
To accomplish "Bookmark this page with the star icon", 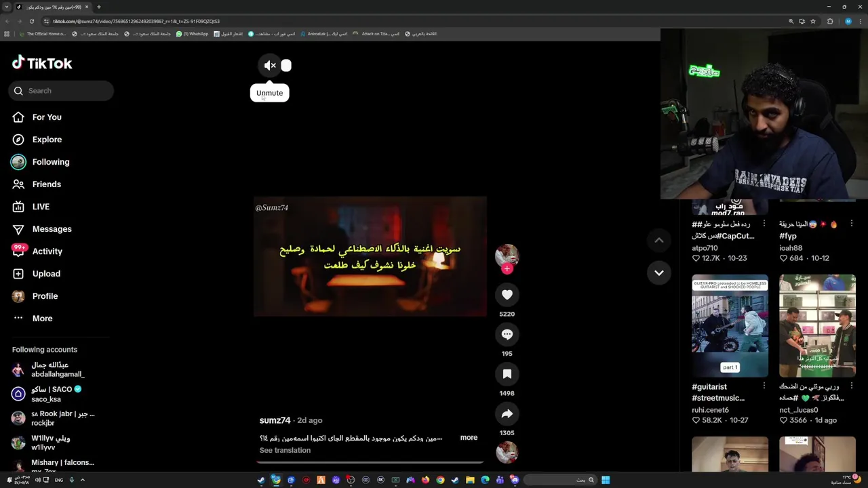I will coord(812,21).
